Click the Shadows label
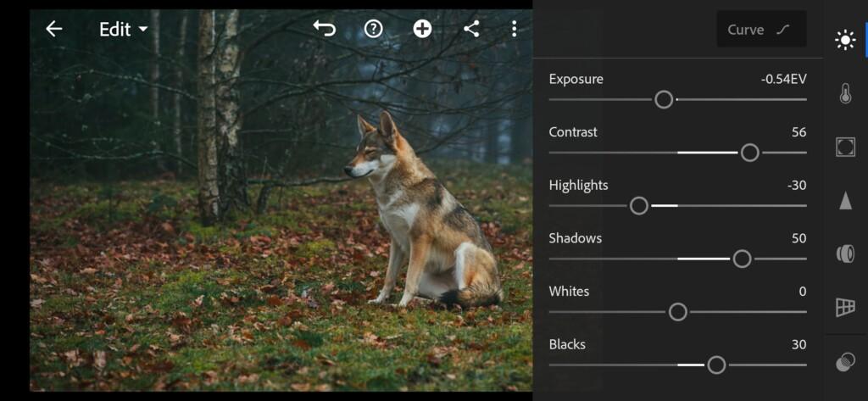868x401 pixels. click(576, 239)
